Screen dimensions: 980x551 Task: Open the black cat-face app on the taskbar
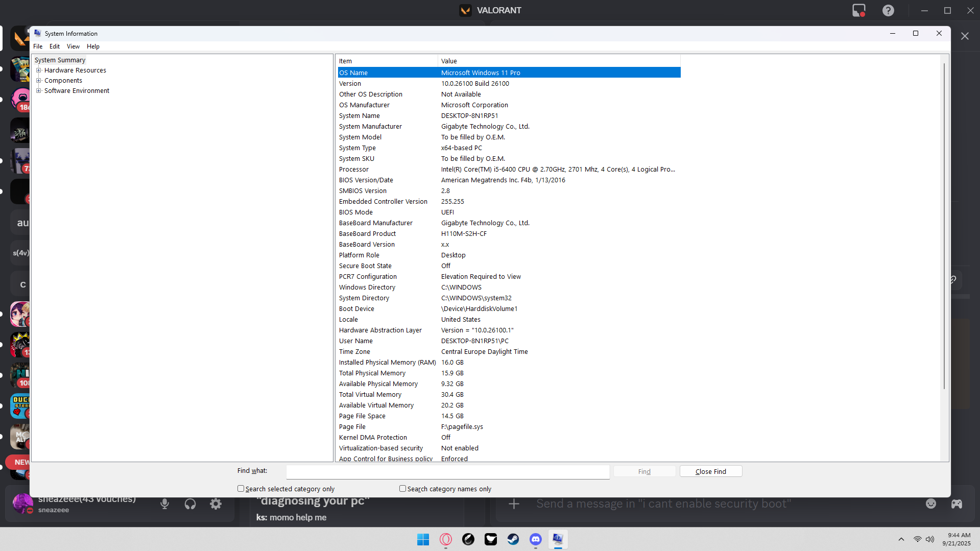(491, 539)
